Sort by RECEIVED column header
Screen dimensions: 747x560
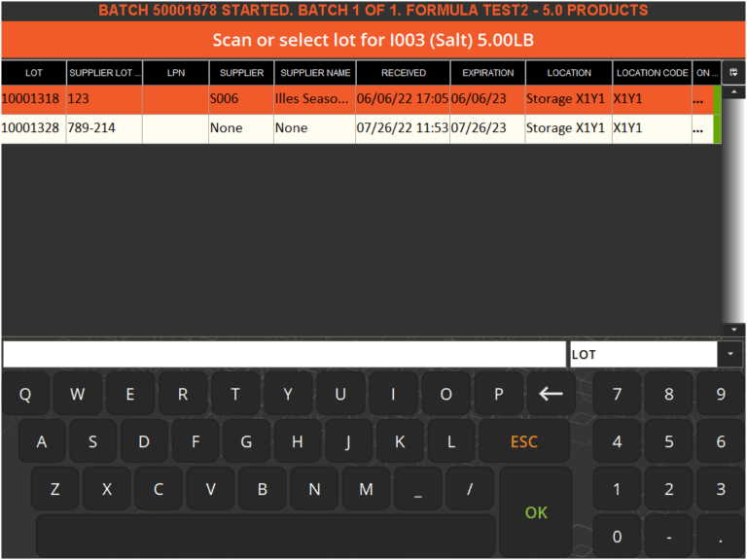(x=403, y=73)
